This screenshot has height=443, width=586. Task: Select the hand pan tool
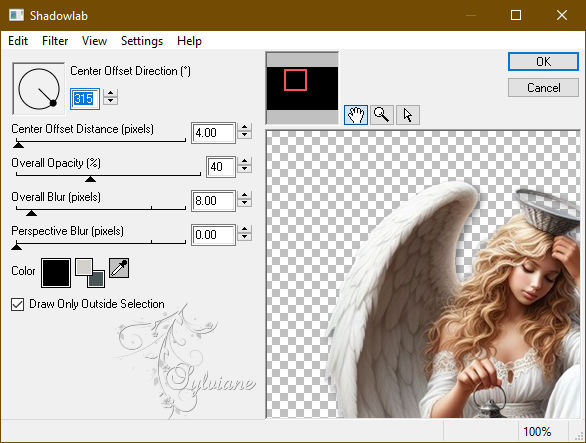coord(355,115)
